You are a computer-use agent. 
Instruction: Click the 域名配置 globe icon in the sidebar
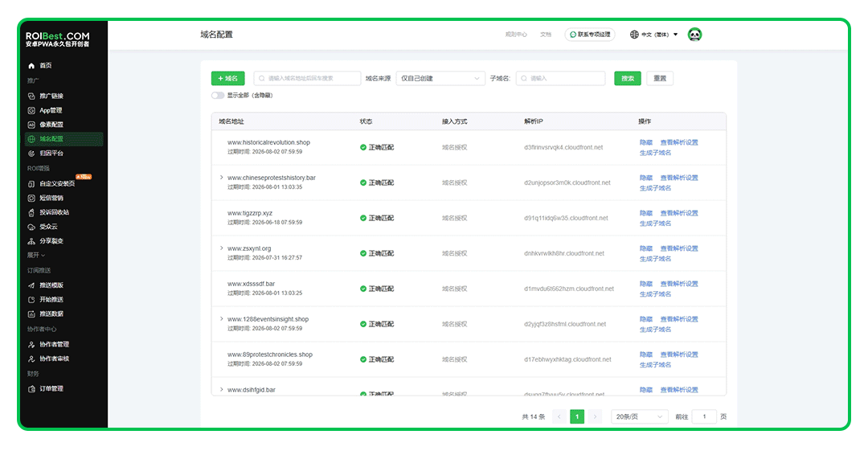pos(31,140)
